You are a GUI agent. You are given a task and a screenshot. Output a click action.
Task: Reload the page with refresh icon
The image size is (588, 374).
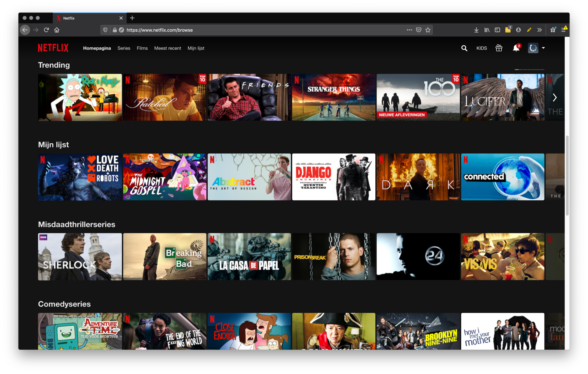click(x=46, y=30)
